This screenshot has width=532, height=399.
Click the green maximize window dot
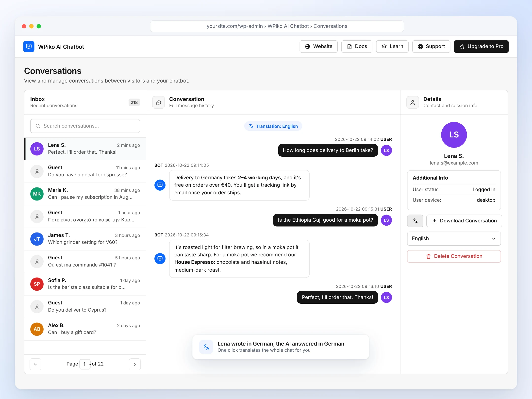39,26
